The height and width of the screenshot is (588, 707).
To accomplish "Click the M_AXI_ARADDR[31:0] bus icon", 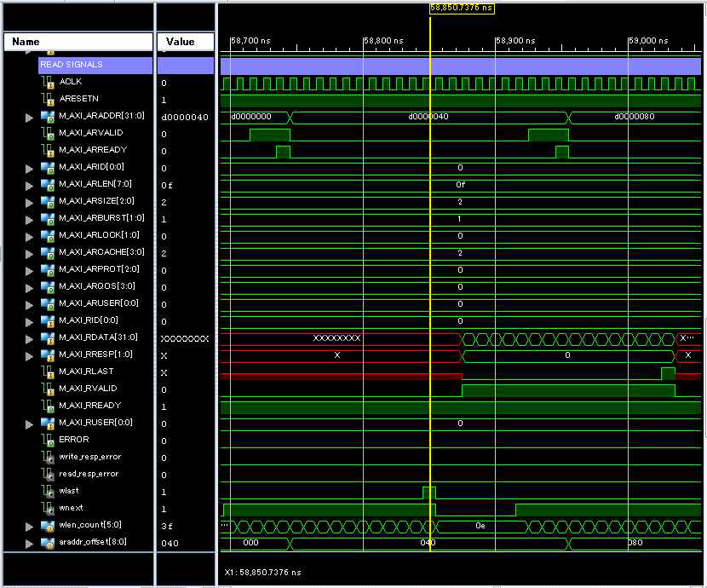I will 48,117.
